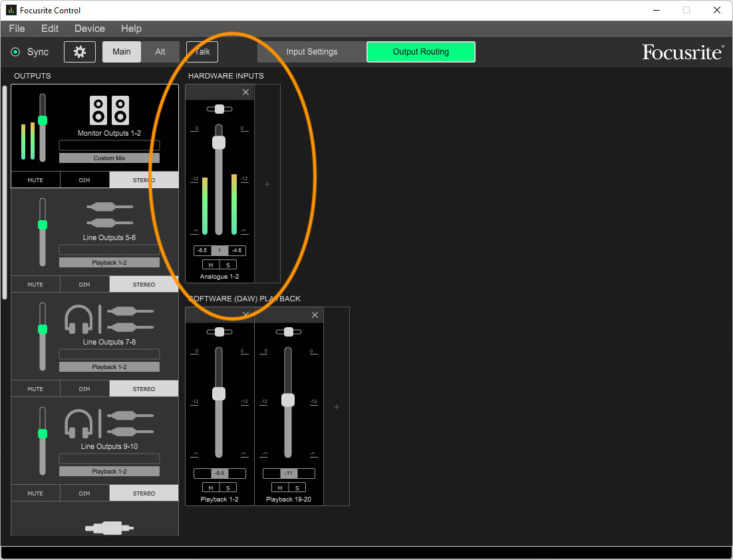Solo the Playback 1-2 mixer channel with S
This screenshot has height=560, width=733.
(x=228, y=488)
